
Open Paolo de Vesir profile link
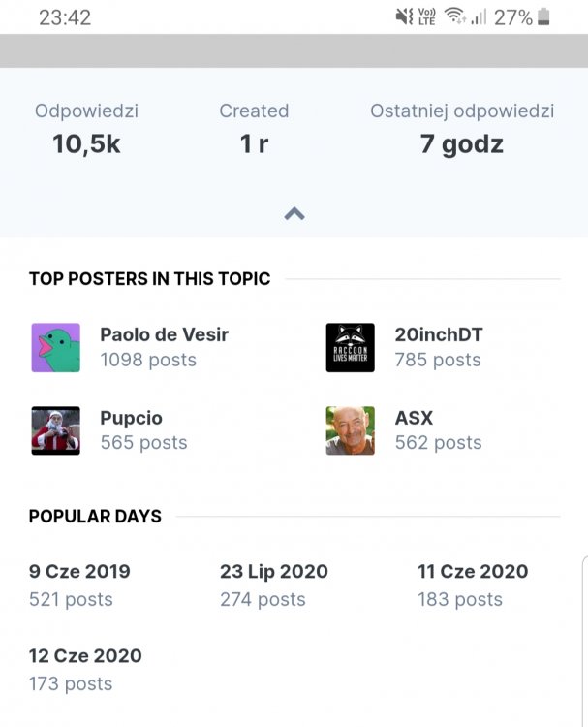tap(164, 335)
